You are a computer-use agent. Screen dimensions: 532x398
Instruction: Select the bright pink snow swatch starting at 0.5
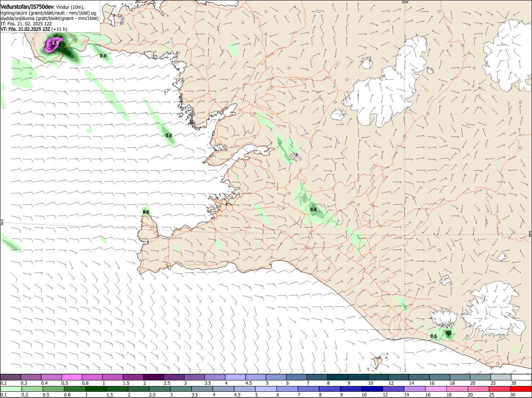click(71, 377)
